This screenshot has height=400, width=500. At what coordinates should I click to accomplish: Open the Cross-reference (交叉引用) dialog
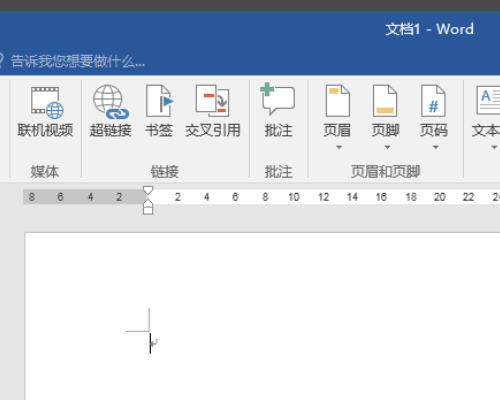[x=213, y=101]
